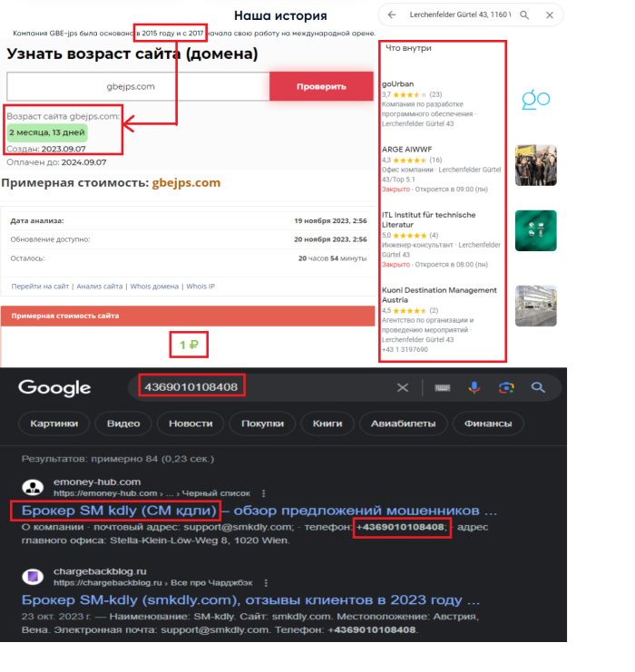Open ITL Institut für technische Literatur listing
This screenshot has height=672, width=635.
pos(428,219)
